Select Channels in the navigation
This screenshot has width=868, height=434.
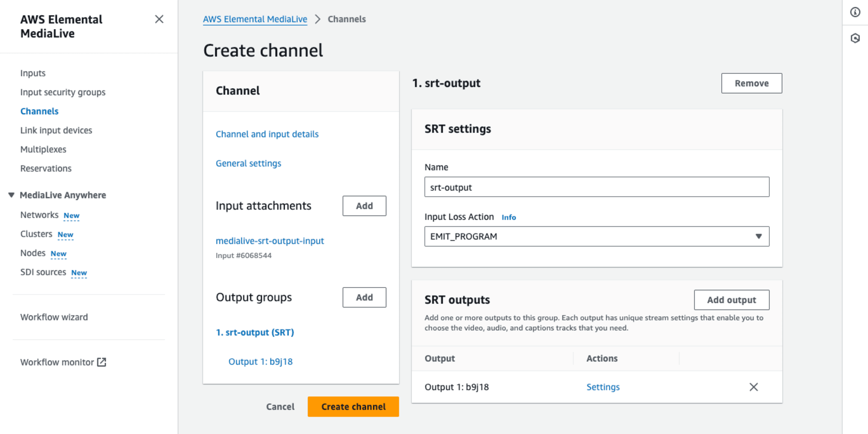[x=39, y=111]
